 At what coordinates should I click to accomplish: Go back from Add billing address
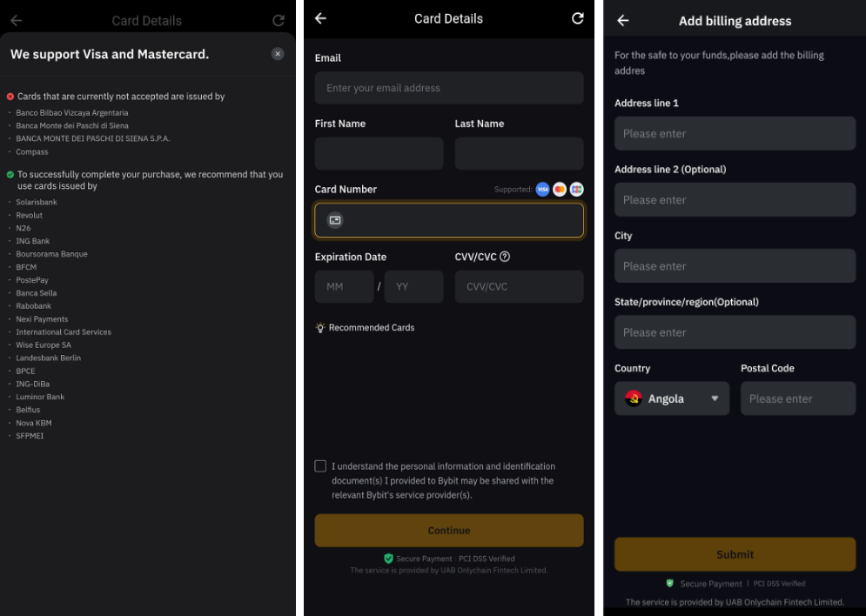tap(623, 20)
